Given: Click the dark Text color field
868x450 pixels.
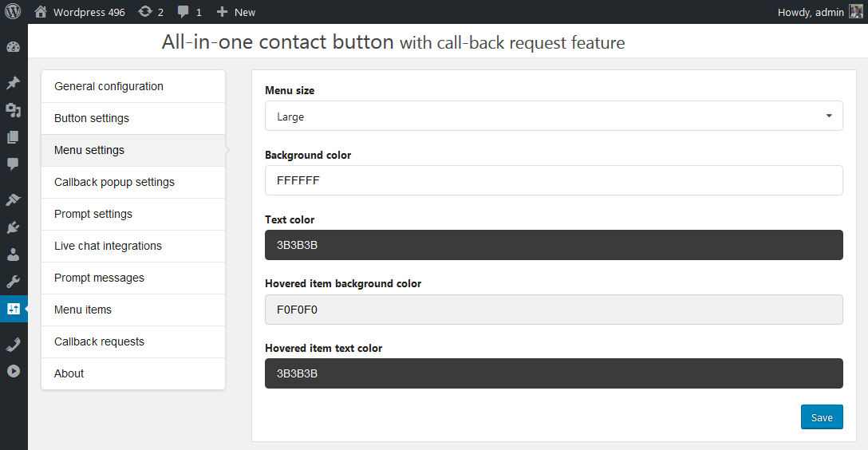Looking at the screenshot, I should click(x=554, y=245).
